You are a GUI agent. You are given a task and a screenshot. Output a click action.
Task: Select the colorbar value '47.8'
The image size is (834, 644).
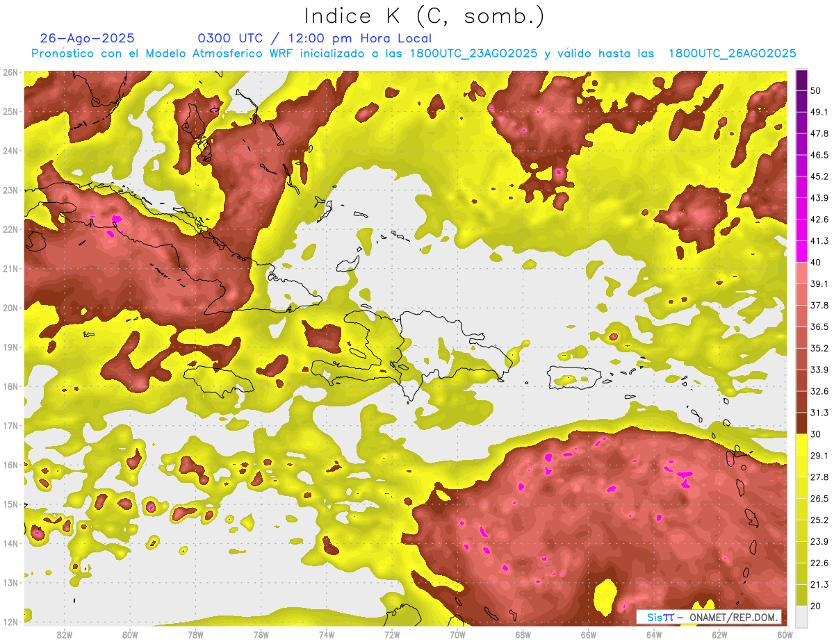(x=819, y=133)
